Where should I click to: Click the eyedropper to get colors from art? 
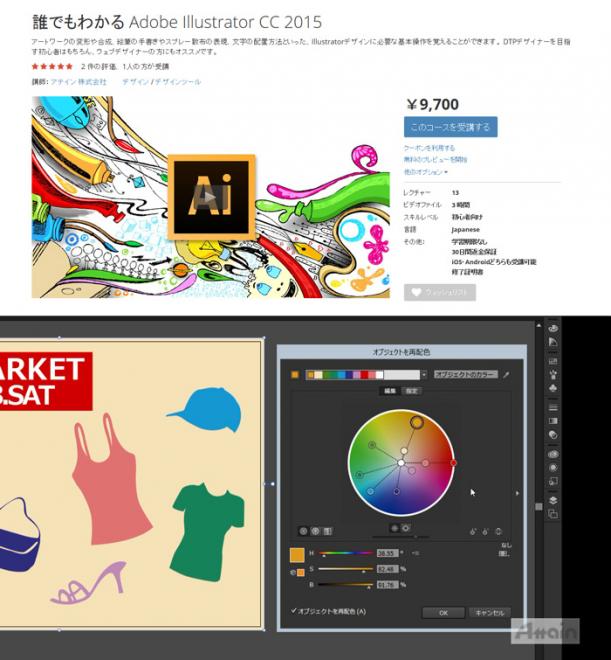[506, 374]
